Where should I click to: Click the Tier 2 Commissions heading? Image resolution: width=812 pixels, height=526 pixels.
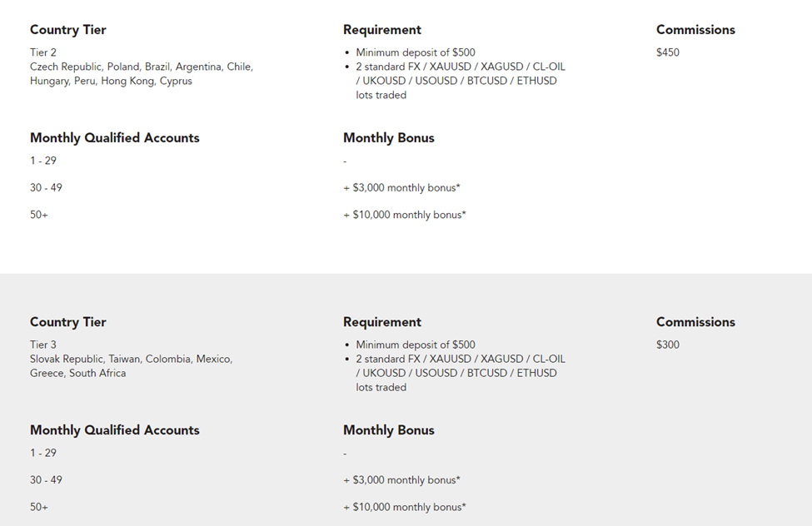click(695, 30)
